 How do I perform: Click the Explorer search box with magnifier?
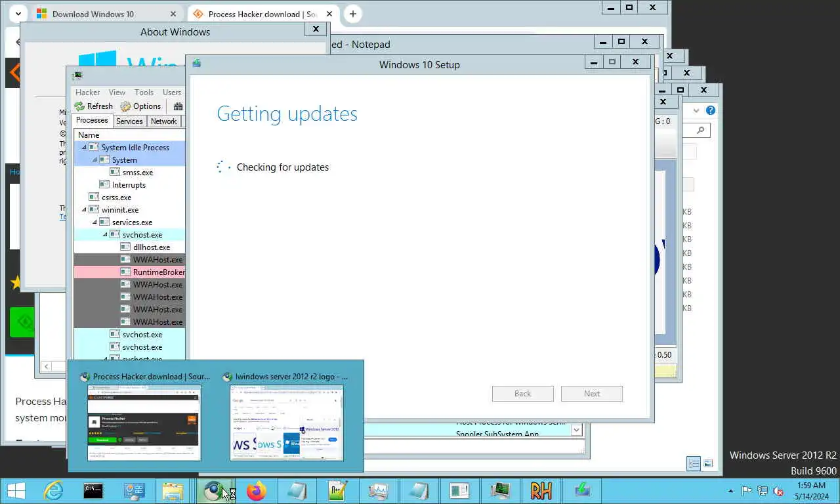click(x=696, y=131)
